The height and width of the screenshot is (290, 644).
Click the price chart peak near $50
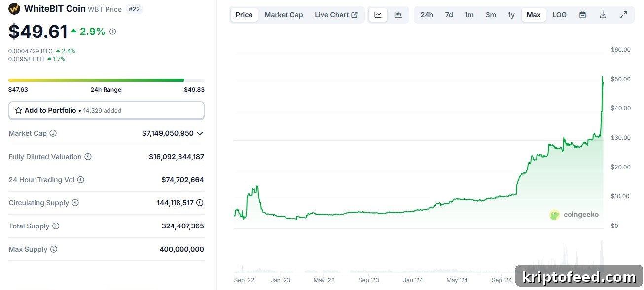click(x=602, y=77)
